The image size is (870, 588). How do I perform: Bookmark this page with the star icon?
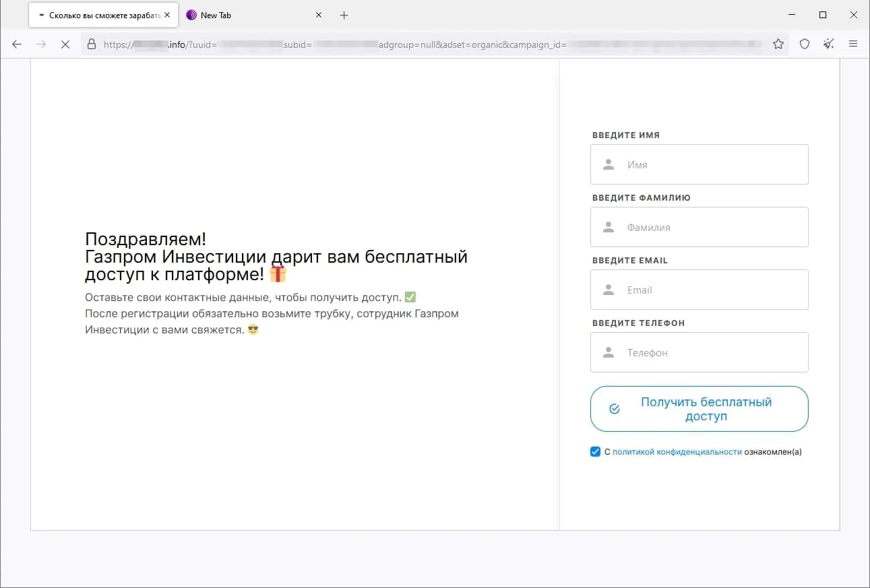(778, 44)
